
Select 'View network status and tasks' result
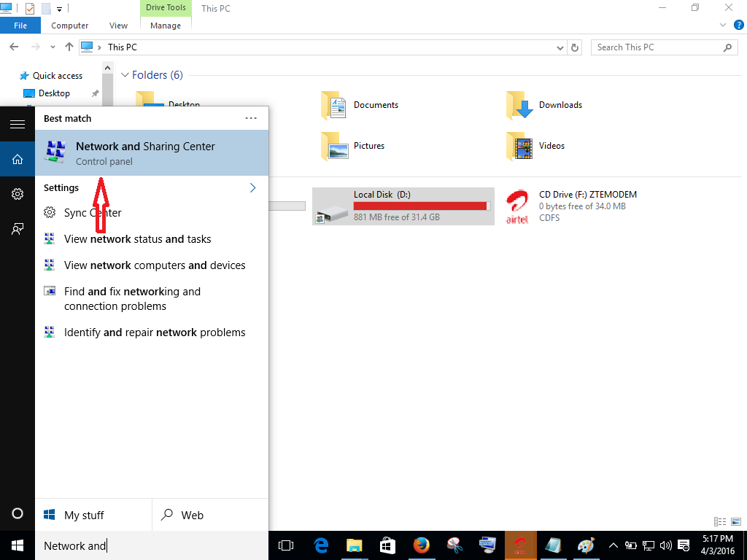[138, 238]
